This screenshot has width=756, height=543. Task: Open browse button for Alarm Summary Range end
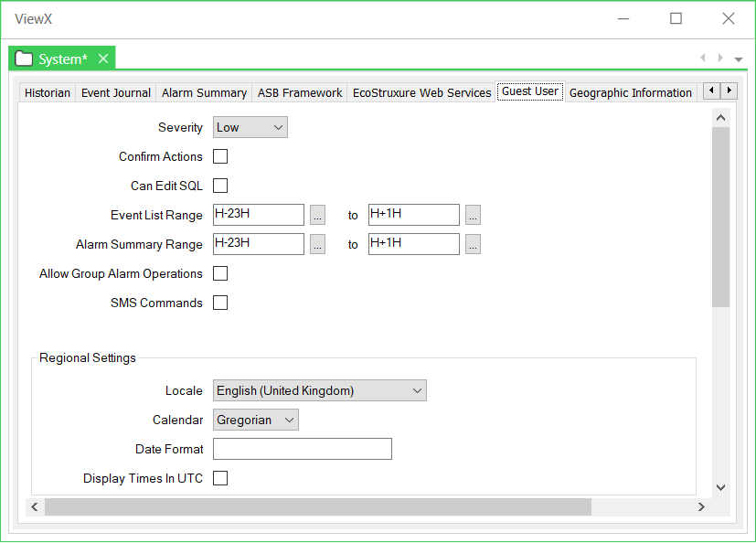[x=473, y=245]
